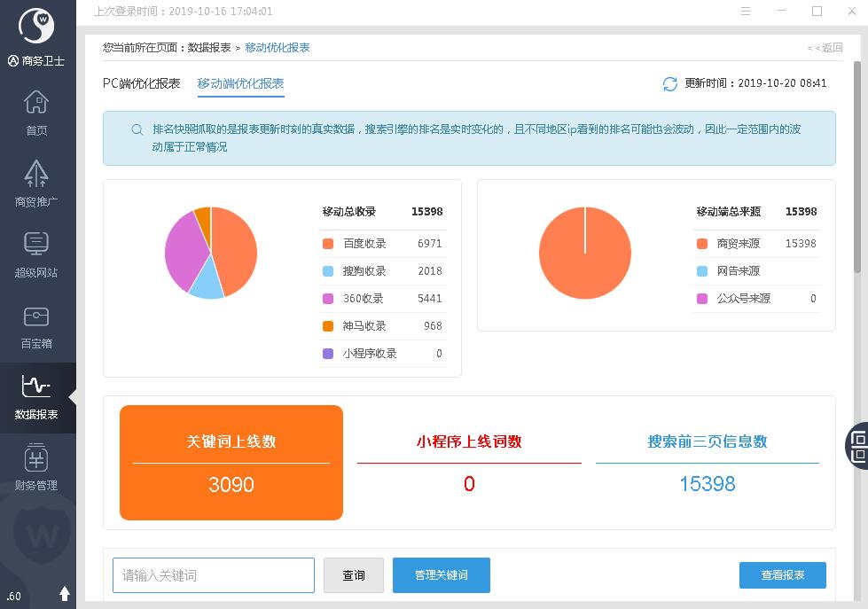Image resolution: width=868 pixels, height=609 pixels.
Task: Click the 数据报表 breadcrumb link
Action: click(209, 48)
